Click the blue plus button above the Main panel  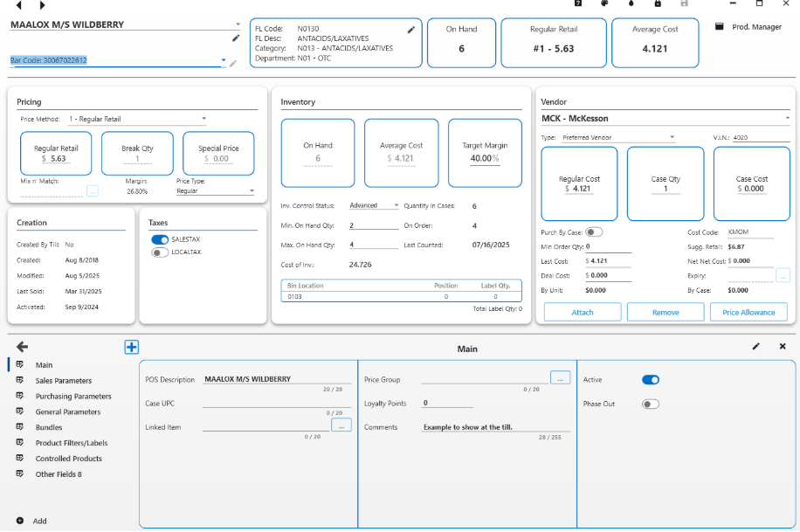coord(132,347)
